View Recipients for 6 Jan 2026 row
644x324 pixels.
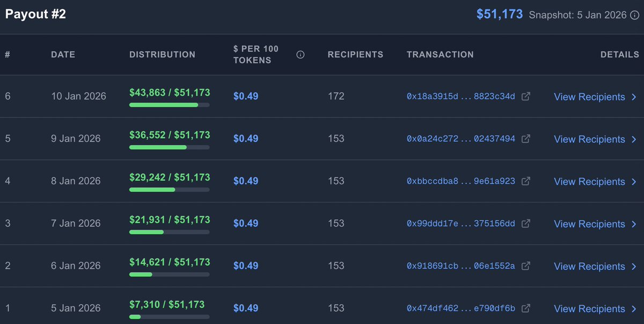click(596, 267)
